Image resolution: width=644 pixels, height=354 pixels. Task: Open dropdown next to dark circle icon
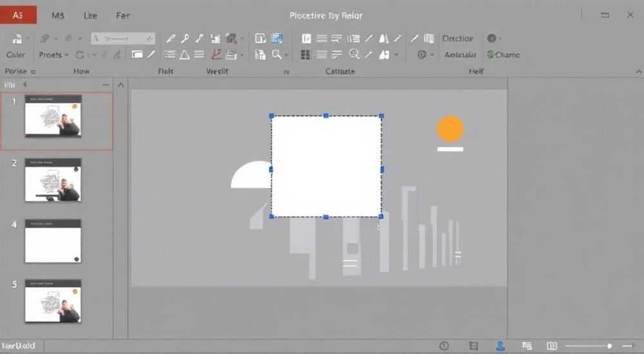500,39
